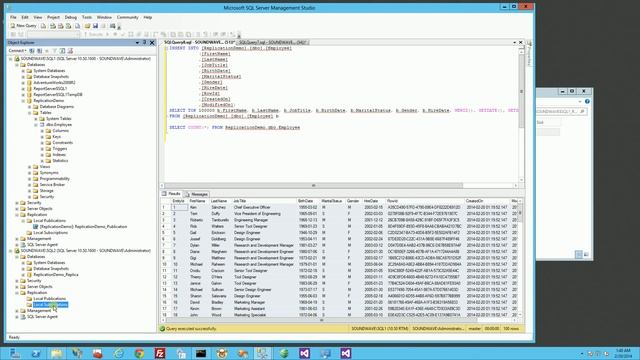
Task: Click the Analysis Services MDX Query icon
Action: (53, 26)
